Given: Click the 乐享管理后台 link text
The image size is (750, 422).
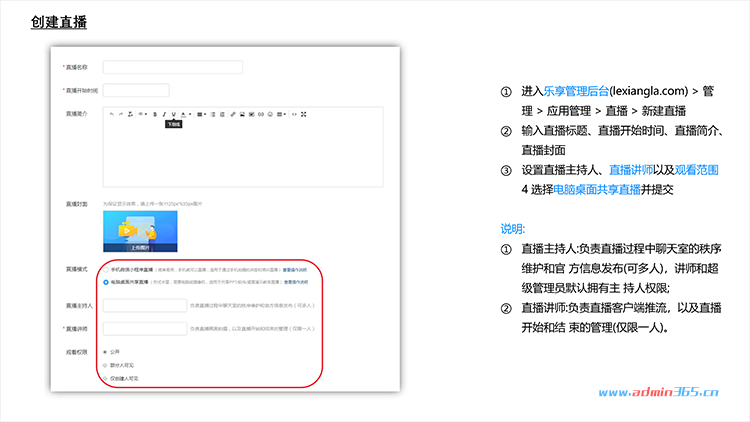Looking at the screenshot, I should [x=576, y=91].
